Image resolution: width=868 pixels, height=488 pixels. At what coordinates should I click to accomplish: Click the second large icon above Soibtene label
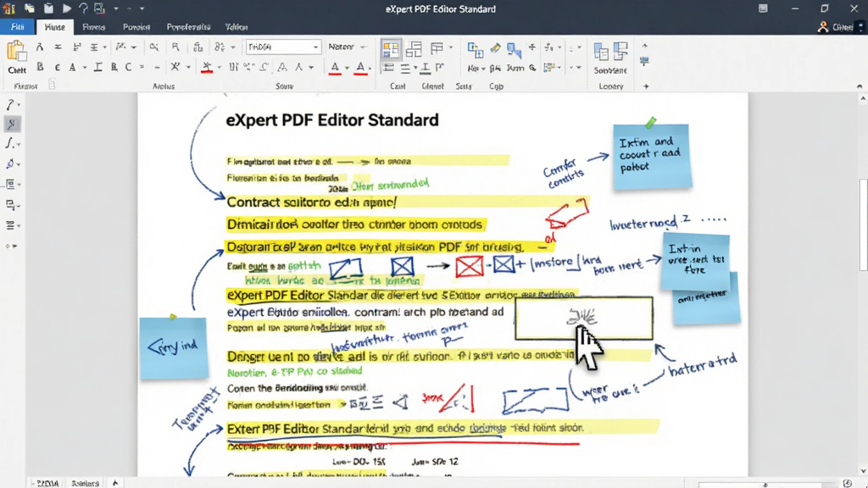point(620,51)
